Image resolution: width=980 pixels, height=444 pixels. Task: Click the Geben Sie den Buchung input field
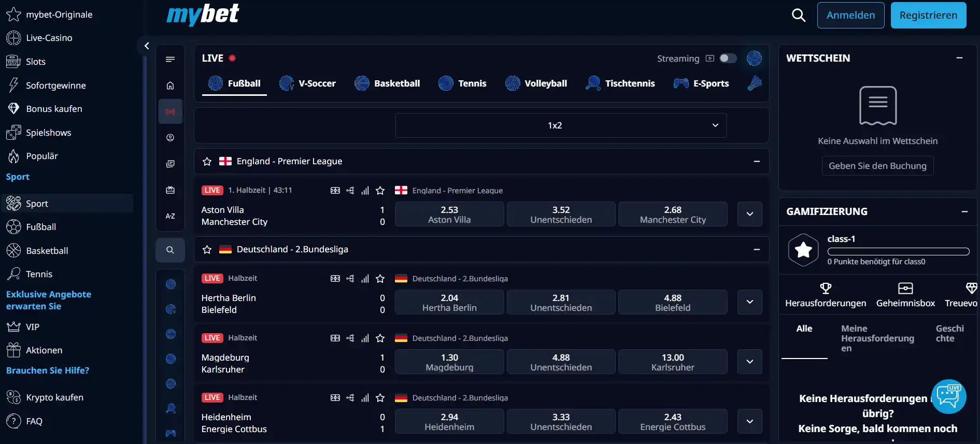pos(877,166)
